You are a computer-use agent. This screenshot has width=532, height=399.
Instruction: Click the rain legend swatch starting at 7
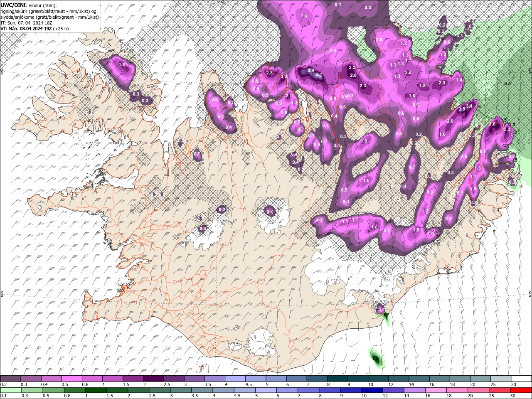tap(308, 390)
